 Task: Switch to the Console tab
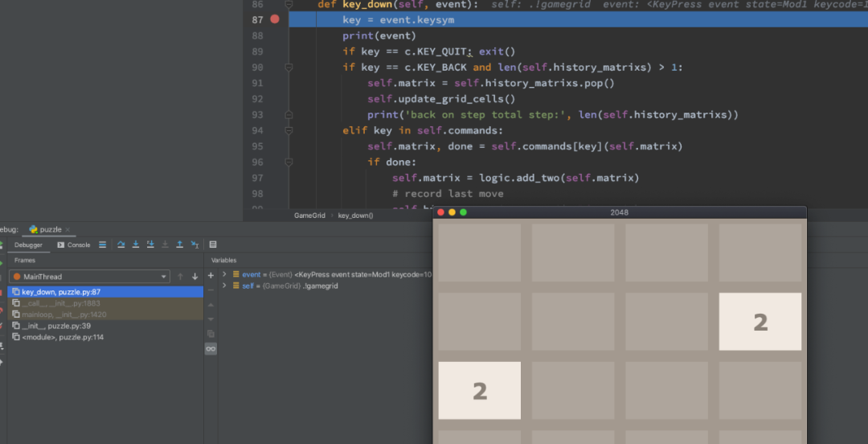[x=74, y=245]
